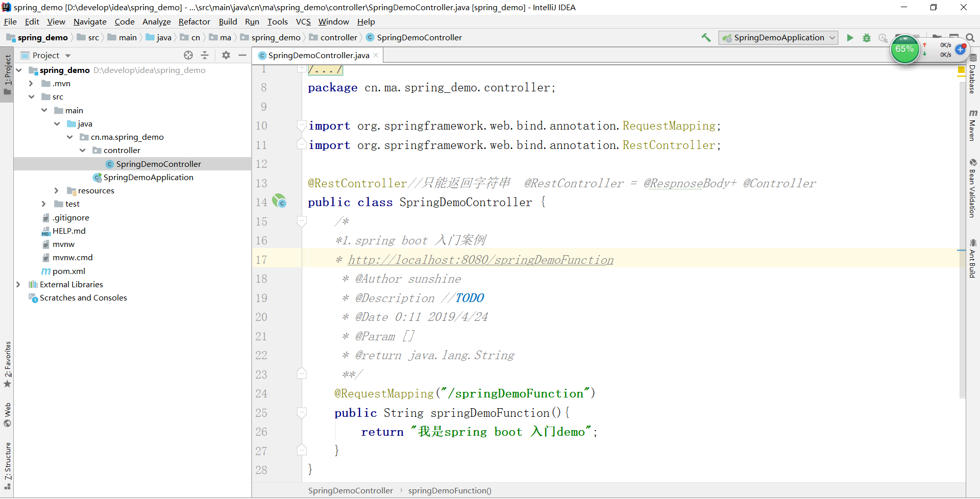Open the localhost:8080/springDemoFunction link
980x499 pixels.
[x=481, y=260]
